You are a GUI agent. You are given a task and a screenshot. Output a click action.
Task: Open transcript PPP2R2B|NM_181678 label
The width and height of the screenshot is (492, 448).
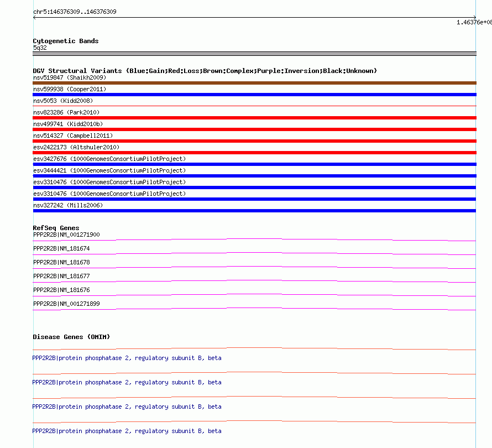click(x=61, y=262)
